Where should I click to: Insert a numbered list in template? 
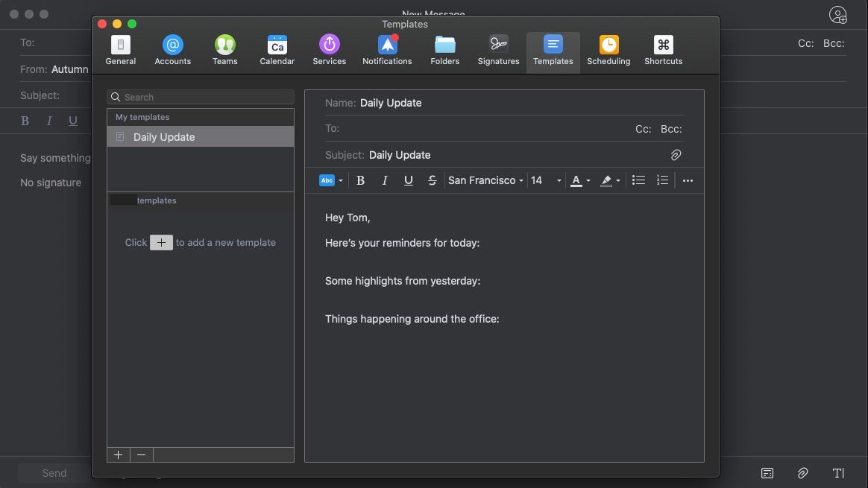point(662,180)
